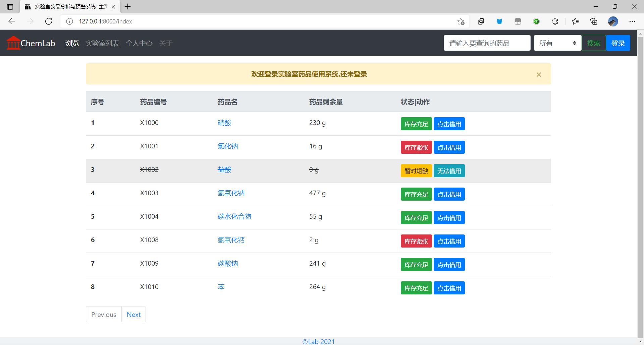Viewport: 644px width, 345px height.
Task: Open the Favorites list icon
Action: click(575, 21)
